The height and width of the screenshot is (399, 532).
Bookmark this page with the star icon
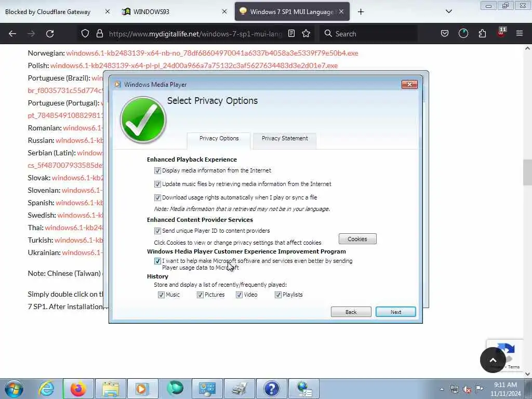pyautogui.click(x=306, y=33)
